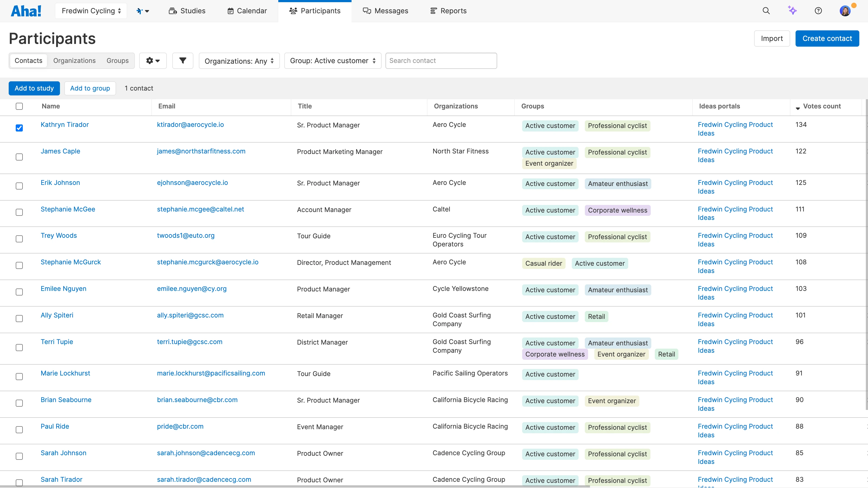Open the Calendar section
Image resolution: width=868 pixels, height=488 pixels.
(x=247, y=11)
